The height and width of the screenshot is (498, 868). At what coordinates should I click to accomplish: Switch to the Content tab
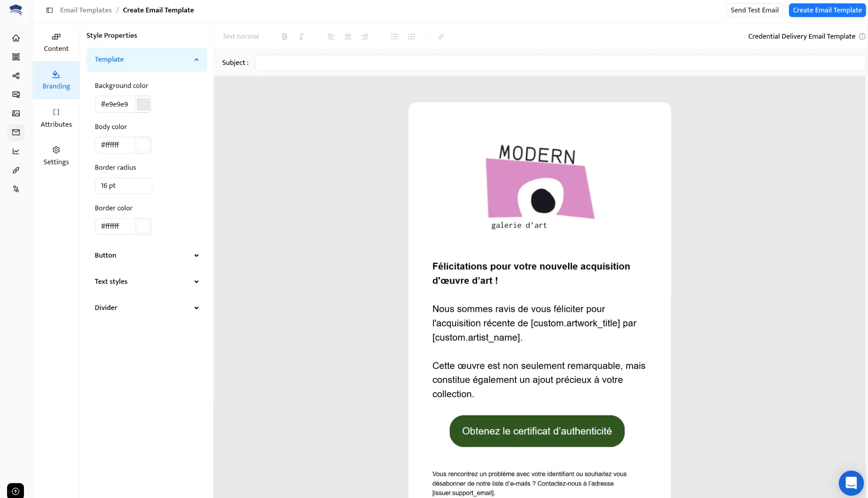click(x=56, y=42)
